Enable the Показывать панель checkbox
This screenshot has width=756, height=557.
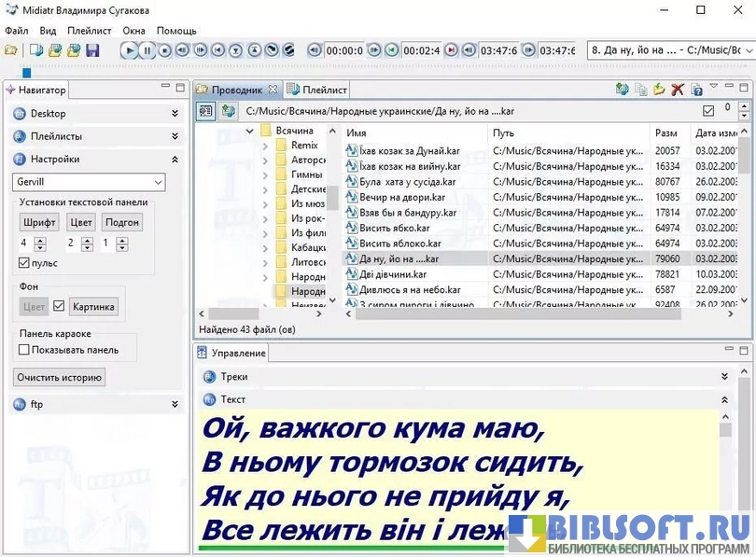click(x=25, y=350)
